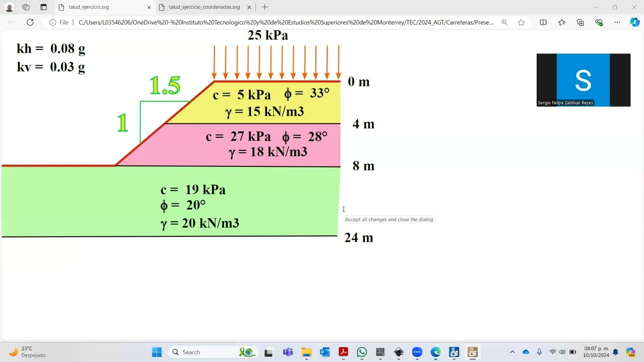The height and width of the screenshot is (362, 644).
Task: Reload the current page
Action: (x=30, y=22)
